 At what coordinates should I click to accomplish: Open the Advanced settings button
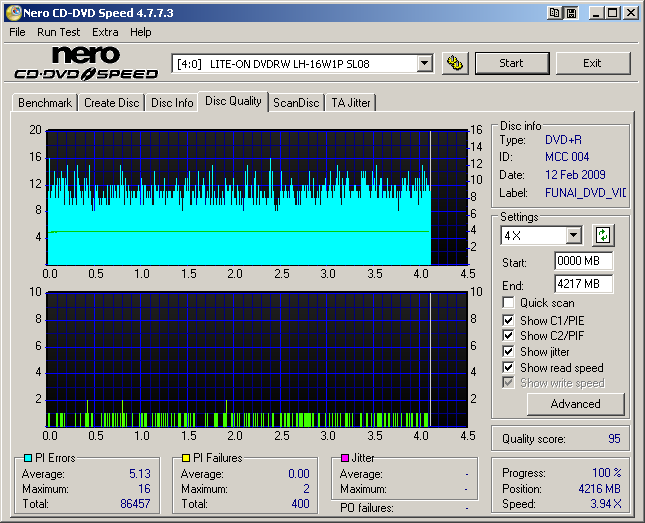pos(575,404)
